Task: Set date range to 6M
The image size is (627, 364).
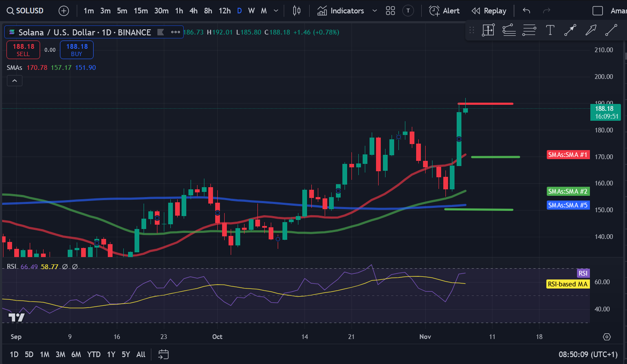Action: click(76, 355)
